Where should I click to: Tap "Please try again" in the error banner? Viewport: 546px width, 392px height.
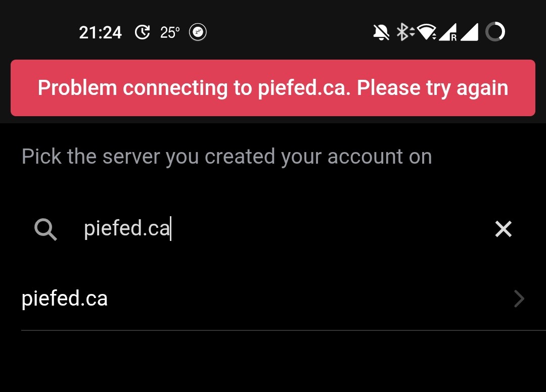point(432,88)
